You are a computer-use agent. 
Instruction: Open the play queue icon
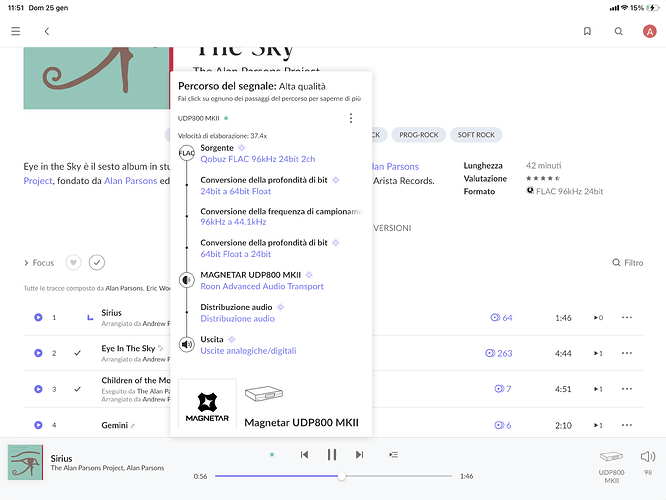[x=393, y=454]
